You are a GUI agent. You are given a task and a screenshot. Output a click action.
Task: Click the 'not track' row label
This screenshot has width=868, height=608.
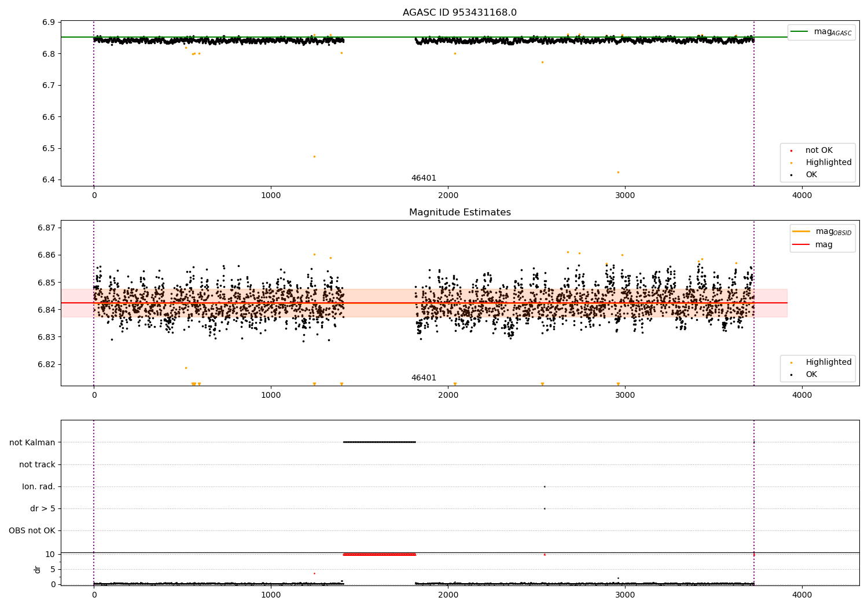[x=37, y=464]
